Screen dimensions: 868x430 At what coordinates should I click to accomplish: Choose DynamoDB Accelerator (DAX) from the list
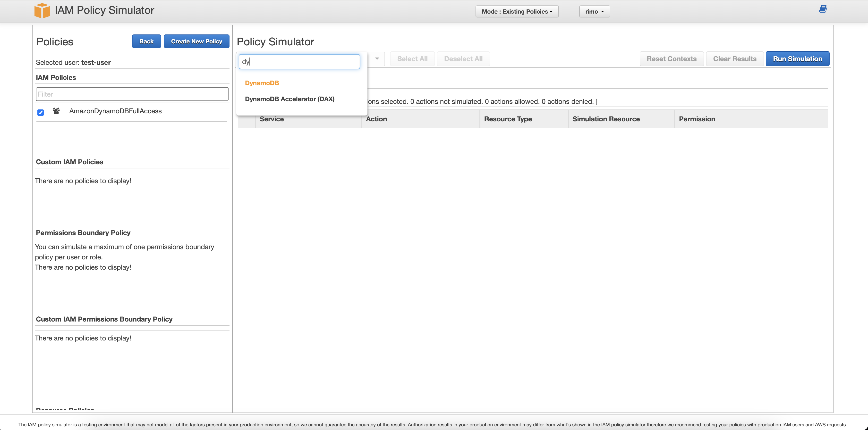click(x=289, y=99)
